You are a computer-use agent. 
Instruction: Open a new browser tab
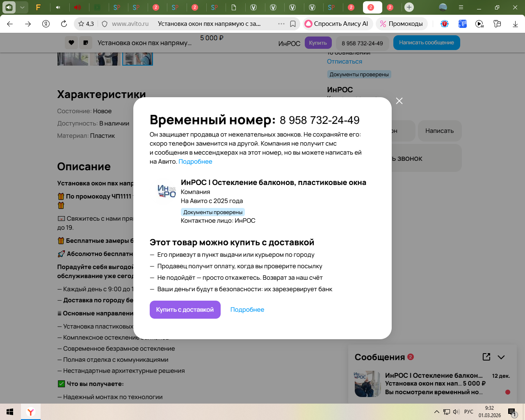coord(409,7)
